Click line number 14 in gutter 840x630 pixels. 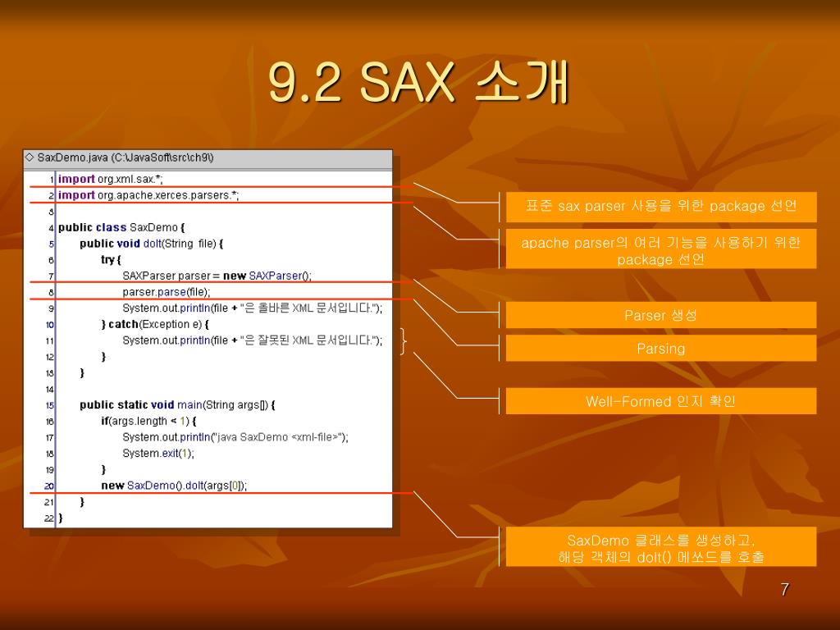(x=49, y=390)
